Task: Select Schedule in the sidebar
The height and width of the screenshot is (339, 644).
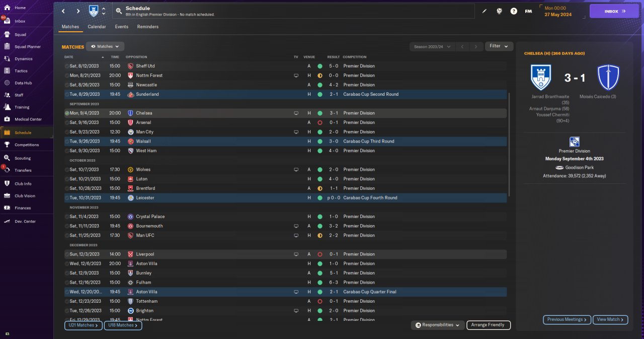Action: (26, 132)
